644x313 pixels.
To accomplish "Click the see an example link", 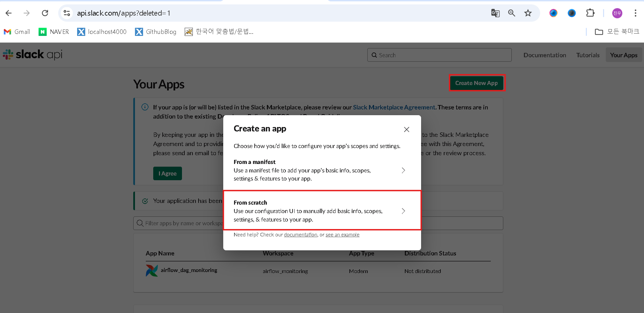I will point(342,235).
